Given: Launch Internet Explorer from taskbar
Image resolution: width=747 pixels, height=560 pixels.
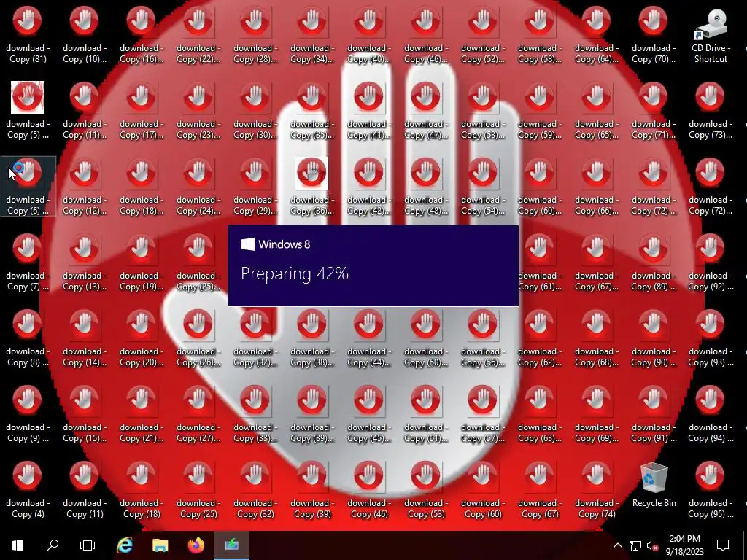Looking at the screenshot, I should (x=125, y=545).
